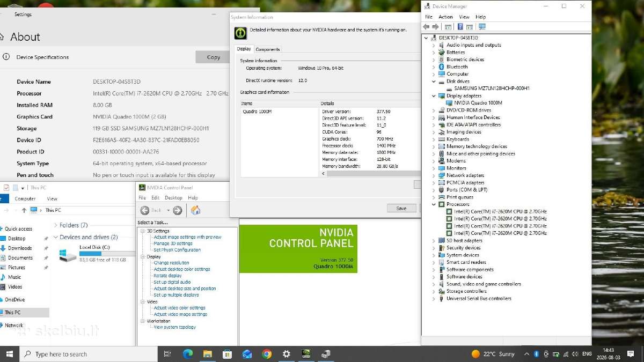Open Adjust video color settings link
Screen dimensions: 644x362
point(179,308)
